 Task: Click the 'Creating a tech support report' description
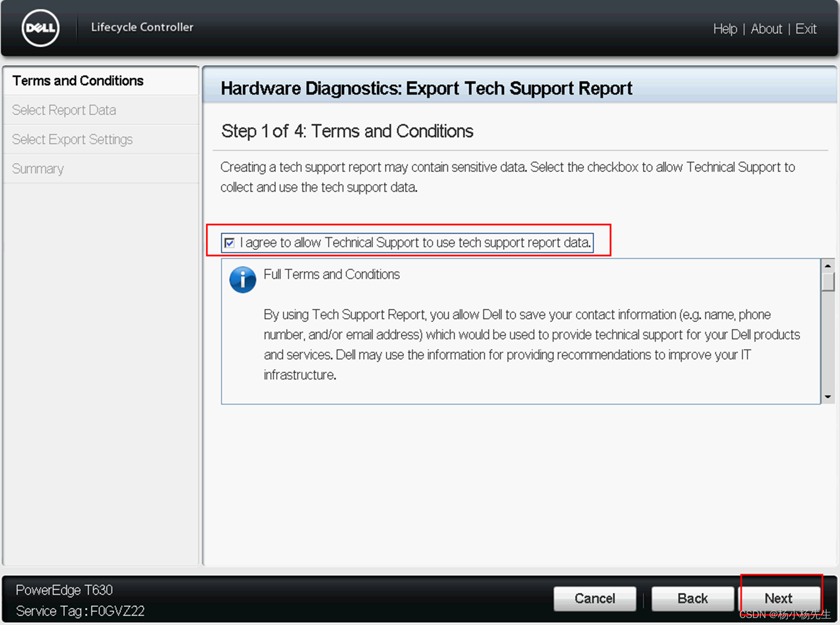507,177
